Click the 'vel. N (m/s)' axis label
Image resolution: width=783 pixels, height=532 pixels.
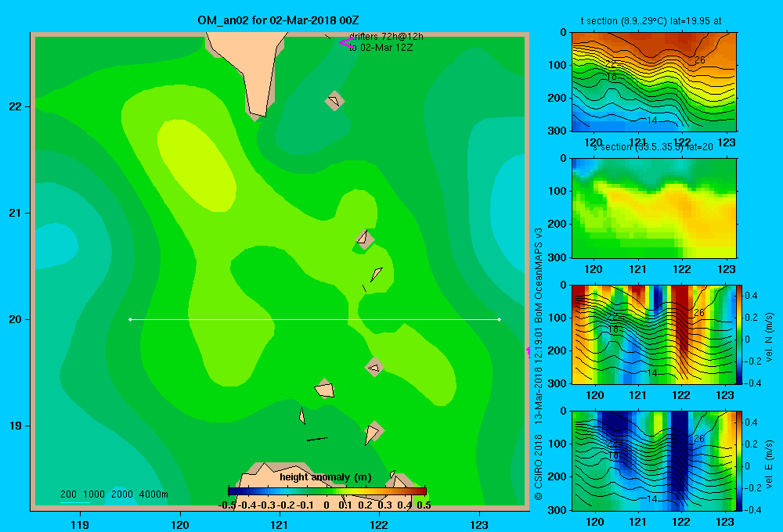[769, 337]
